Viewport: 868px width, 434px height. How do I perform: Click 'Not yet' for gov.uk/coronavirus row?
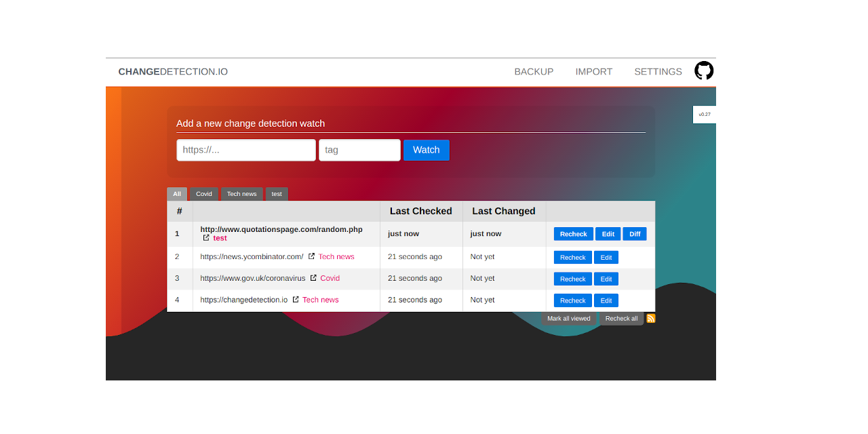pyautogui.click(x=483, y=278)
